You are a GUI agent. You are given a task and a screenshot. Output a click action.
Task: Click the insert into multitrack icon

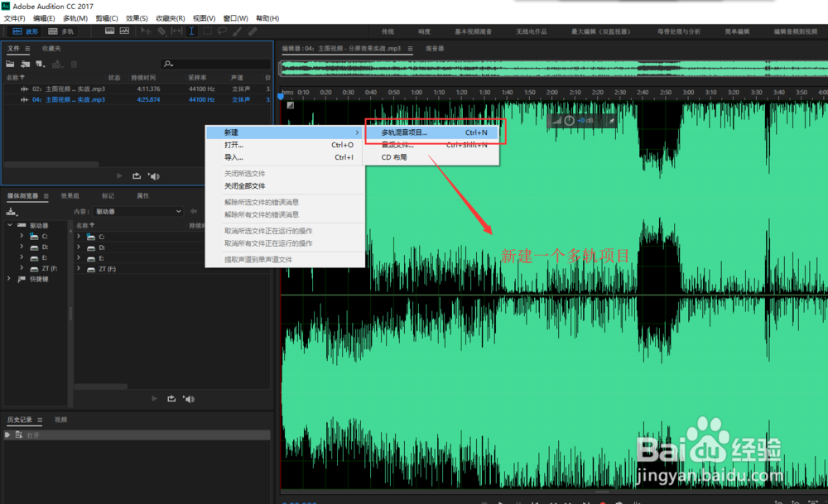click(57, 64)
